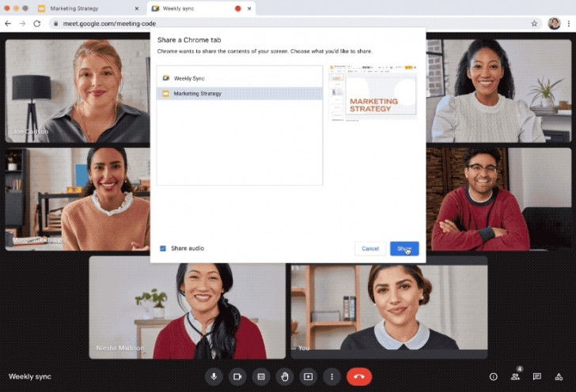
Task: Switch to the Weekly sync browser tab
Action: pos(190,8)
